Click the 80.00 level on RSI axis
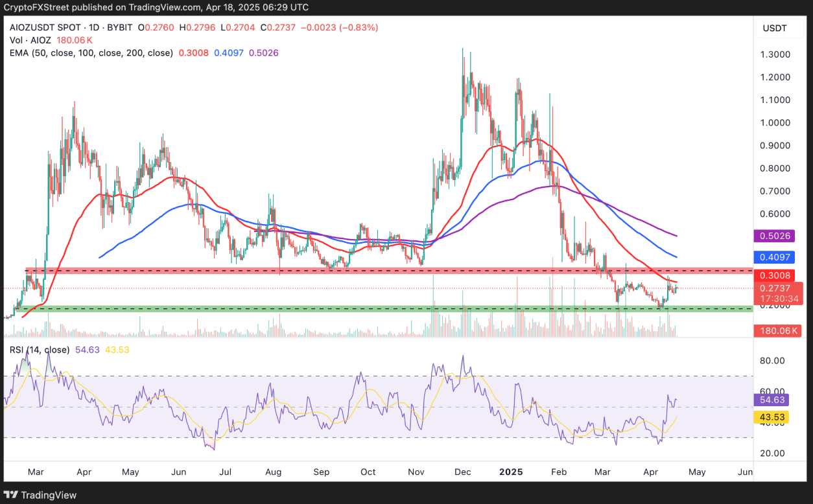 click(773, 361)
